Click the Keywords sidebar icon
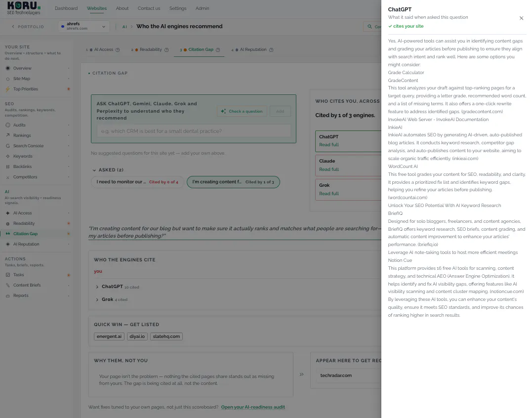This screenshot has height=418, width=532. [x=8, y=156]
